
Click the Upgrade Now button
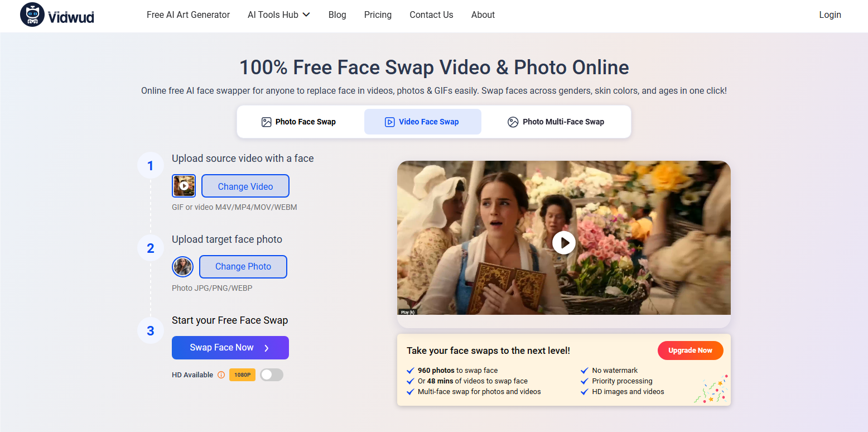point(690,351)
